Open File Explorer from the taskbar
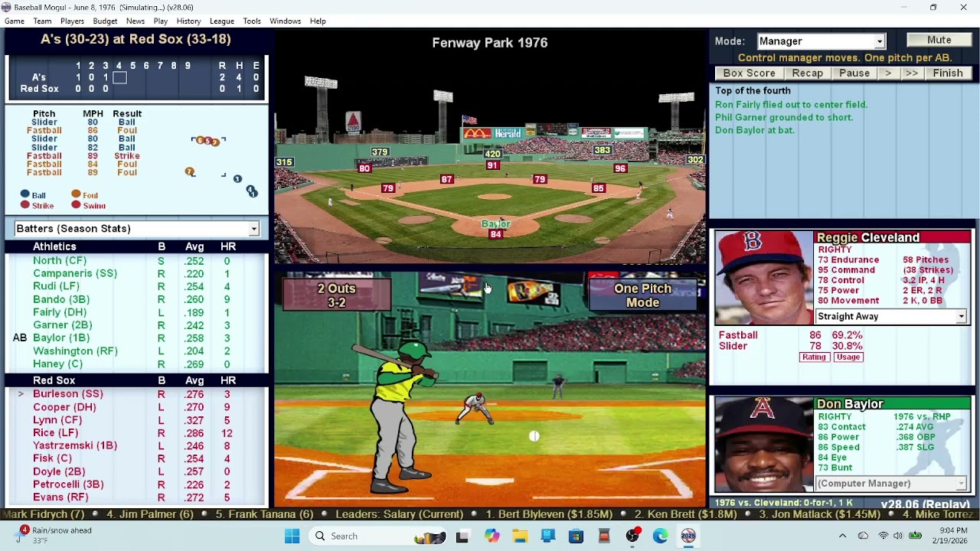This screenshot has height=551, width=980. pos(520,536)
